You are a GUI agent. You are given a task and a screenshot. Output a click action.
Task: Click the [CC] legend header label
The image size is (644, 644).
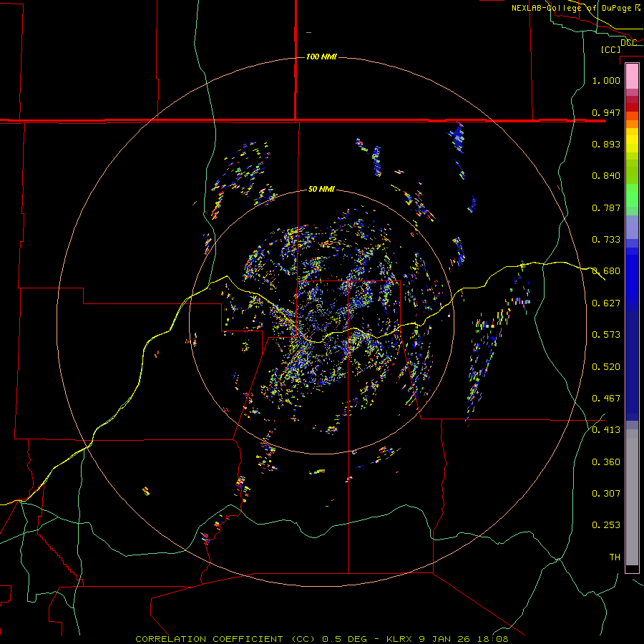tap(610, 49)
